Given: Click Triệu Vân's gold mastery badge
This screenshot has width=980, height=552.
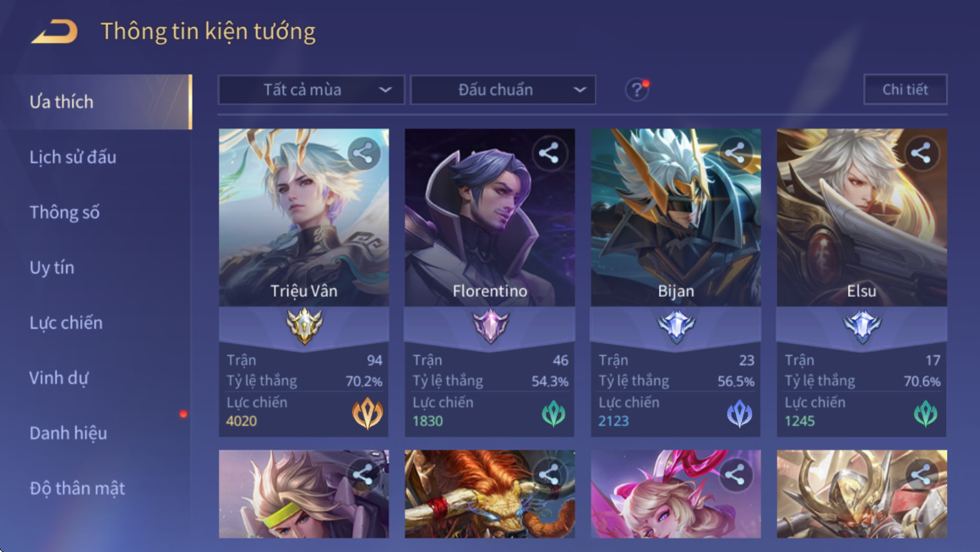Looking at the screenshot, I should click(304, 325).
